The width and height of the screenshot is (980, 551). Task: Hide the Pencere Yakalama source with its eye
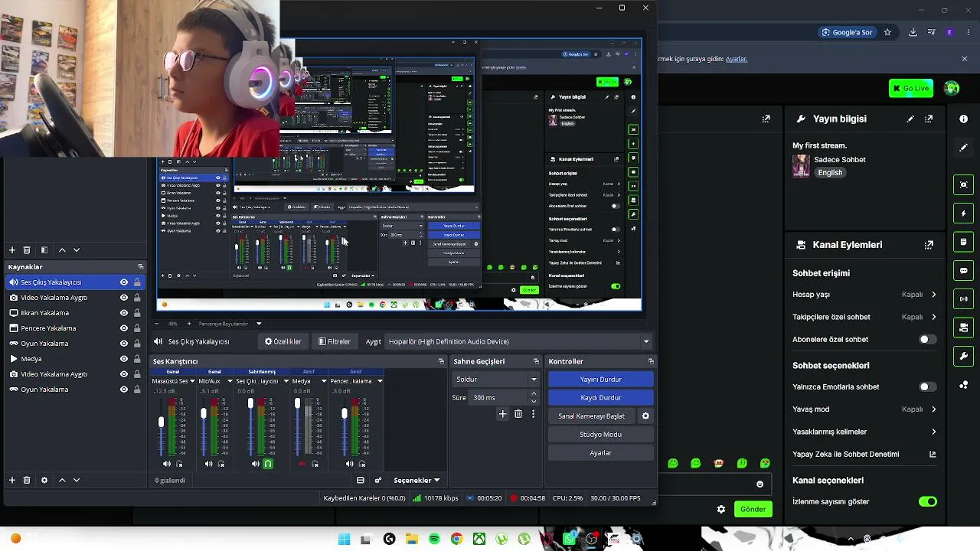pos(123,328)
